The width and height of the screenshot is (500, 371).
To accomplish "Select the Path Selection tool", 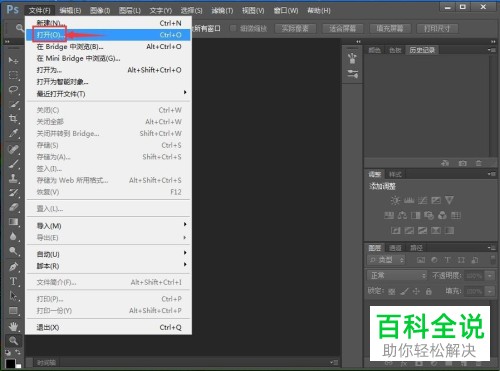I will pyautogui.click(x=13, y=296).
